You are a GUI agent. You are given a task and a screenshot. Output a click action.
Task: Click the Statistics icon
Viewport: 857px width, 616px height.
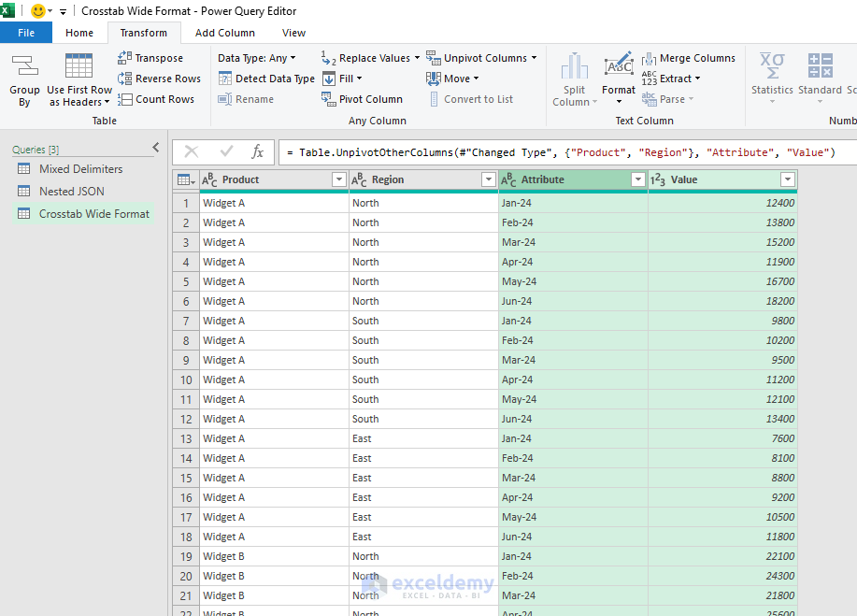772,65
